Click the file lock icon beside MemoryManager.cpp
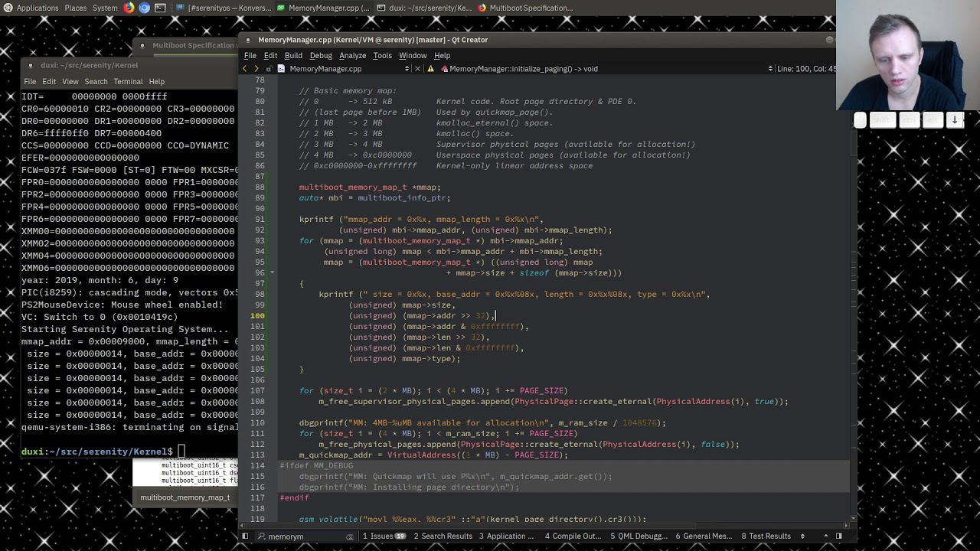The width and height of the screenshot is (980, 551). pos(268,69)
